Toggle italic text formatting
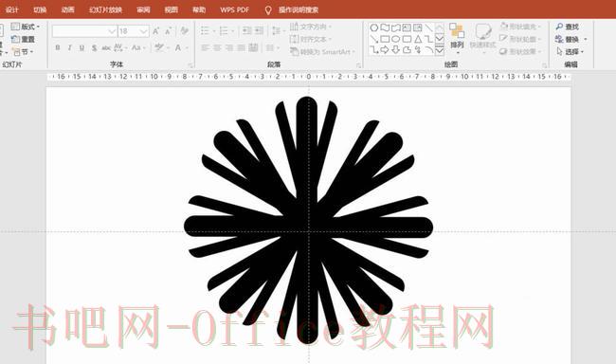 (x=69, y=47)
